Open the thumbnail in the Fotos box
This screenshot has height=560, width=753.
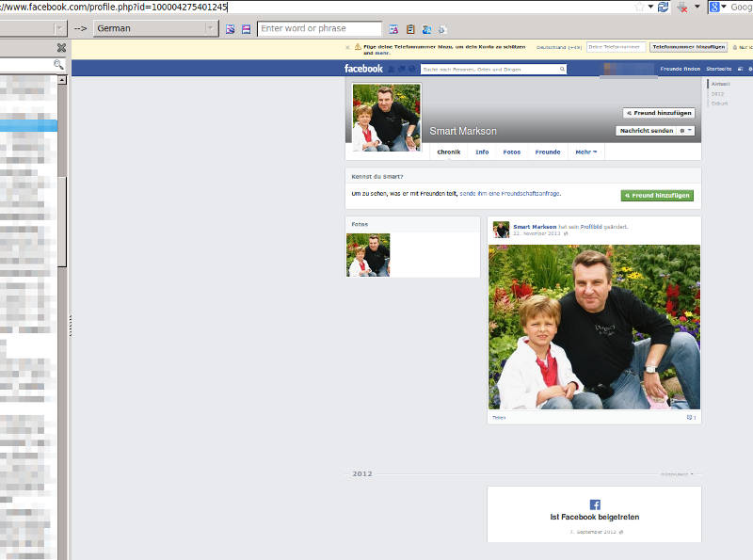[x=368, y=255]
